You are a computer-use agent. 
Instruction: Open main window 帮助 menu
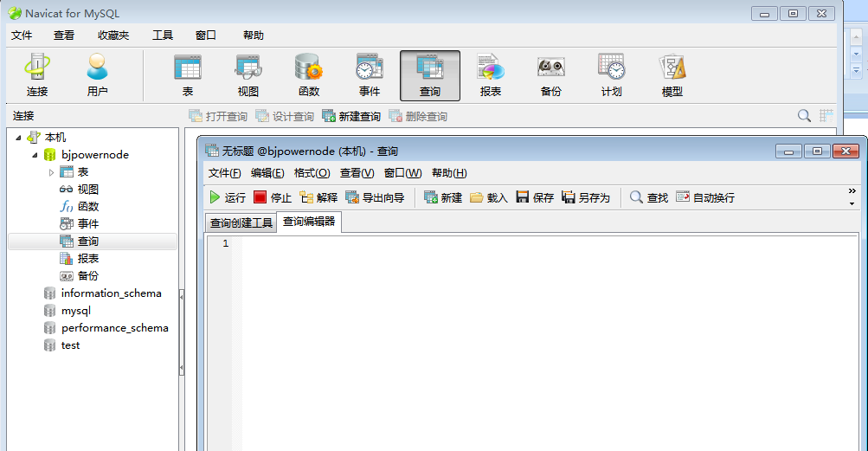point(253,35)
